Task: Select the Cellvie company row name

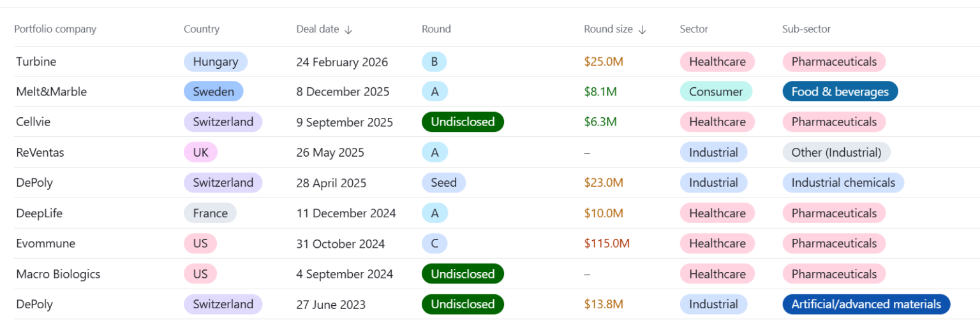Action: (x=34, y=122)
